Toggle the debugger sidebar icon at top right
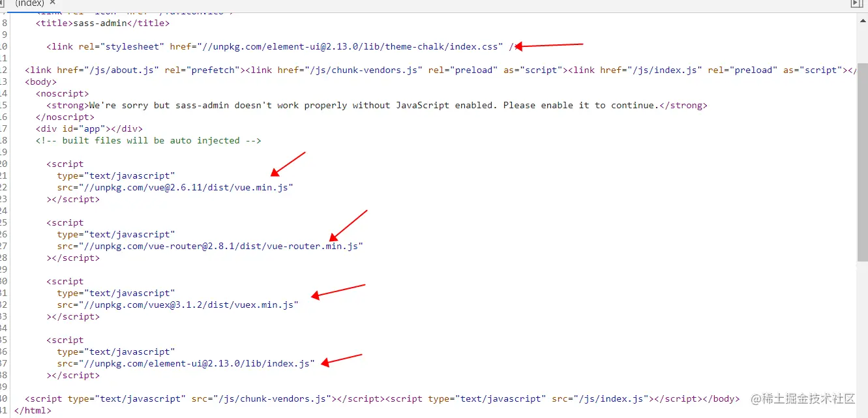Image resolution: width=868 pixels, height=418 pixels. click(x=856, y=3)
